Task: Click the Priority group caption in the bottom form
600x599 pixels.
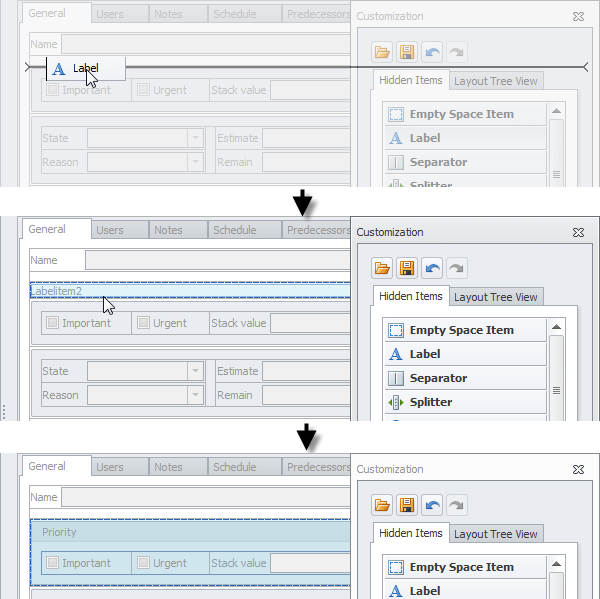Action: [x=59, y=532]
